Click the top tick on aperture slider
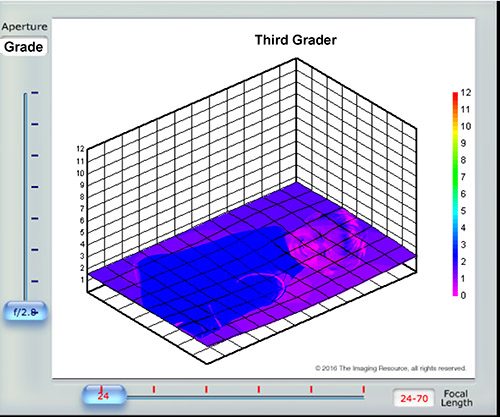This screenshot has width=500, height=417. coord(35,93)
